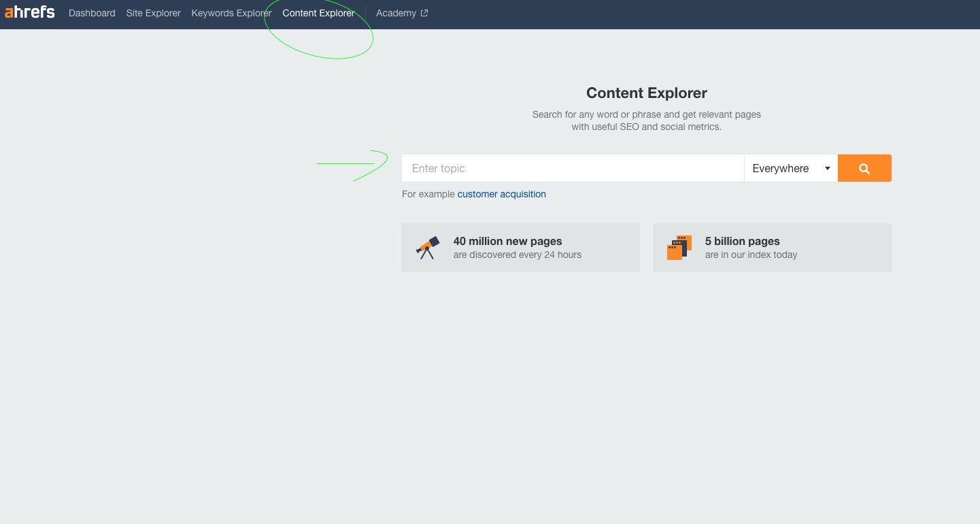This screenshot has width=980, height=524.
Task: Focus the Enter topic search field
Action: (x=573, y=168)
